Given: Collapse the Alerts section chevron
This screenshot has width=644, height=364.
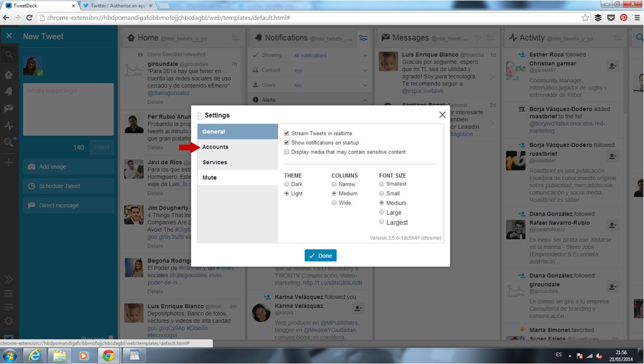Looking at the screenshot, I should click(365, 100).
